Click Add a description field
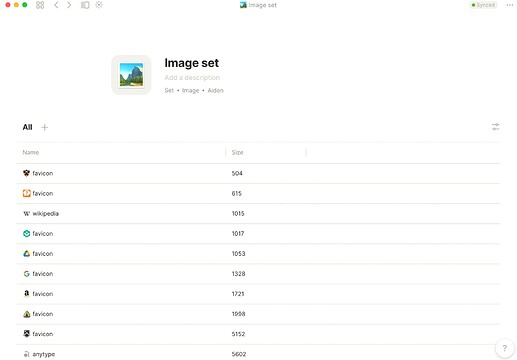Viewport: 517px width, 360px height. click(192, 78)
